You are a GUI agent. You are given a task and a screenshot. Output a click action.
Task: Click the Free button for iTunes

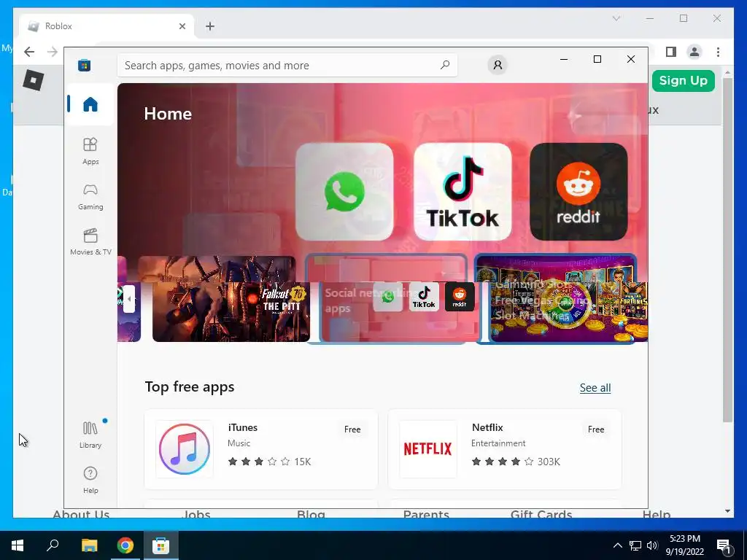pos(352,429)
